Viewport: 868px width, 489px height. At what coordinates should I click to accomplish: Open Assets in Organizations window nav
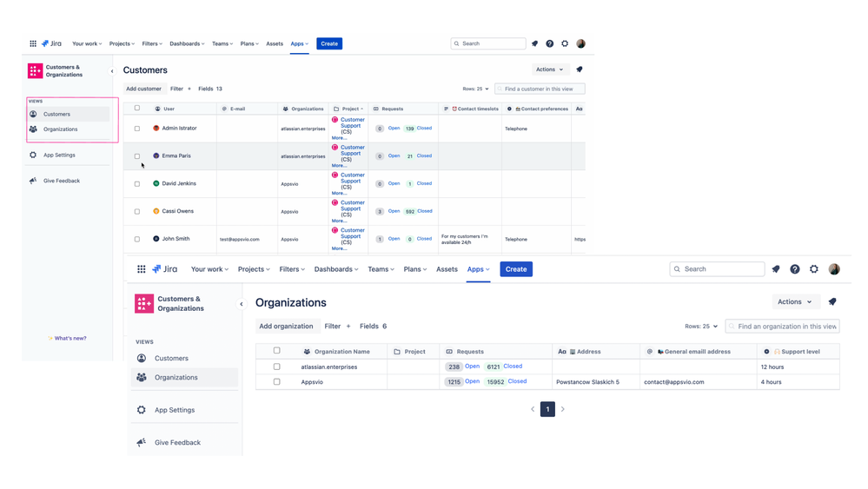(x=447, y=269)
